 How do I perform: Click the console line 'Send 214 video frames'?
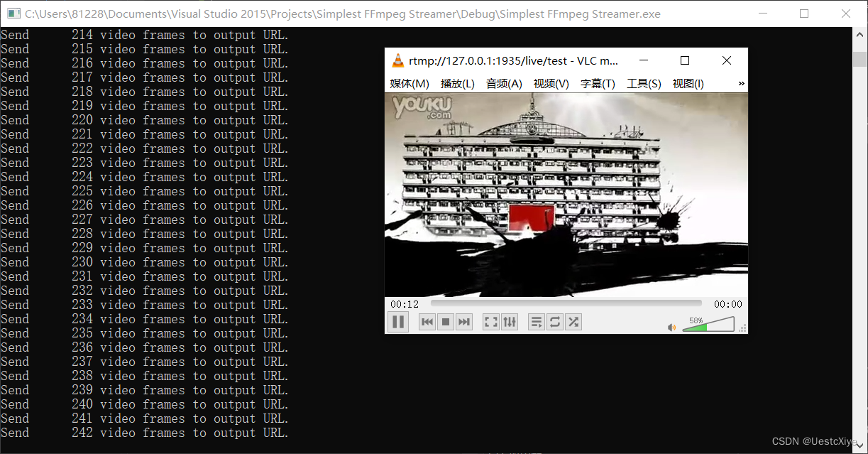tap(145, 35)
